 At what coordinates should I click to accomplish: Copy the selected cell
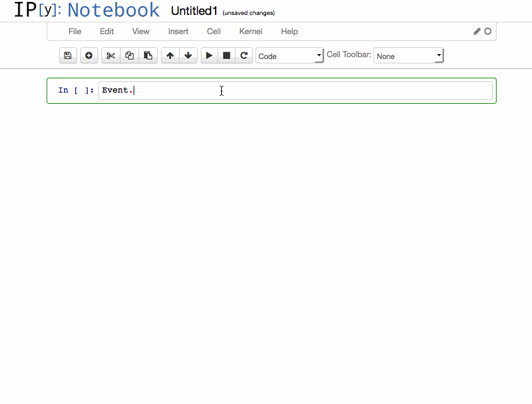129,55
